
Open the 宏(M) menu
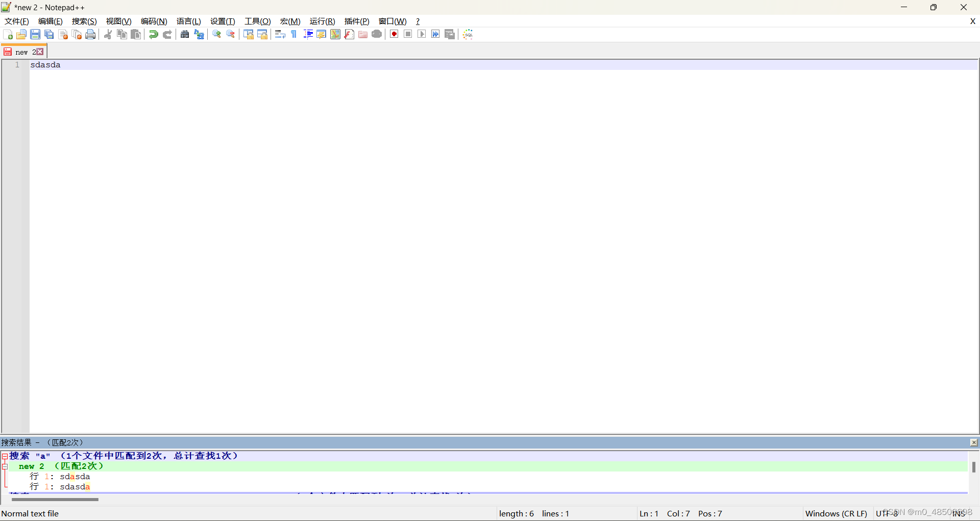point(290,21)
